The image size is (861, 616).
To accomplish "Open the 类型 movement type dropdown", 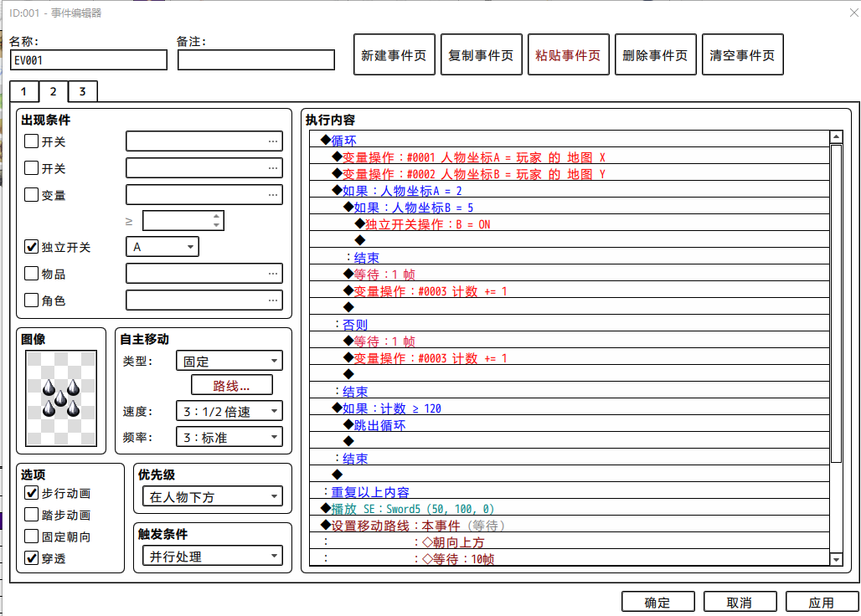I will pyautogui.click(x=229, y=361).
